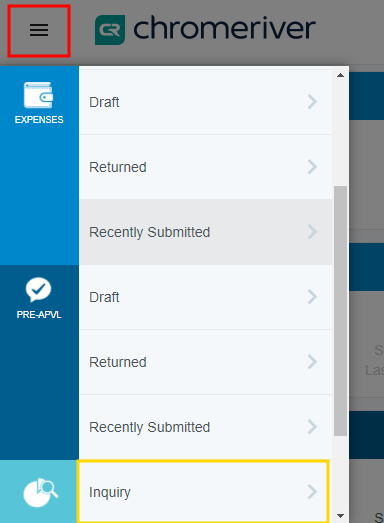Select the Expenses wallet icon
This screenshot has width=384, height=523.
[x=38, y=95]
